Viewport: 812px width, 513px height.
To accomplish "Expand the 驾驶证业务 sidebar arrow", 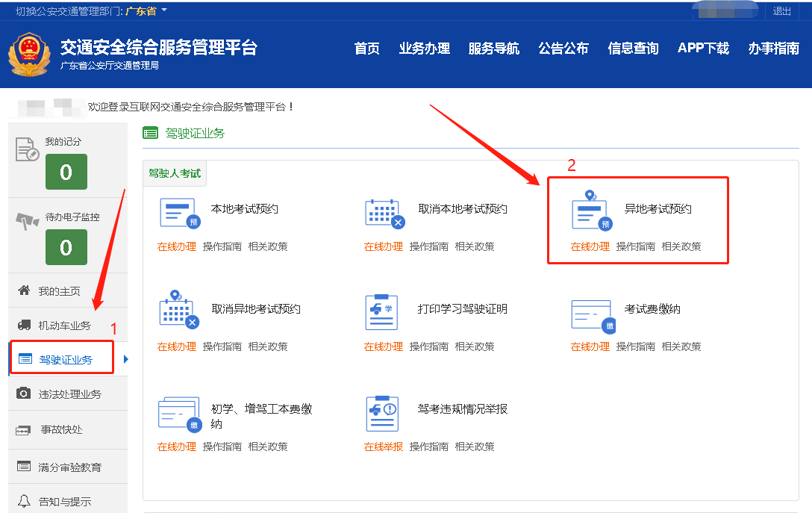I will [126, 357].
